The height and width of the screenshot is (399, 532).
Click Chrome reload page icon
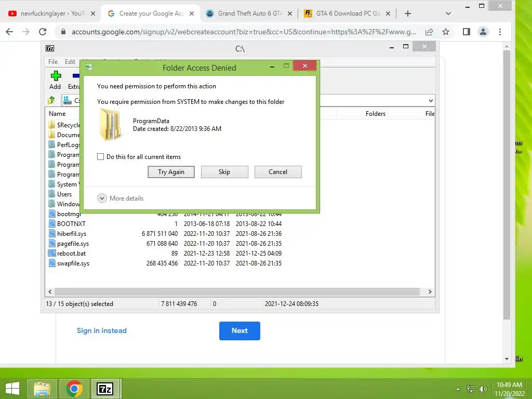43,32
